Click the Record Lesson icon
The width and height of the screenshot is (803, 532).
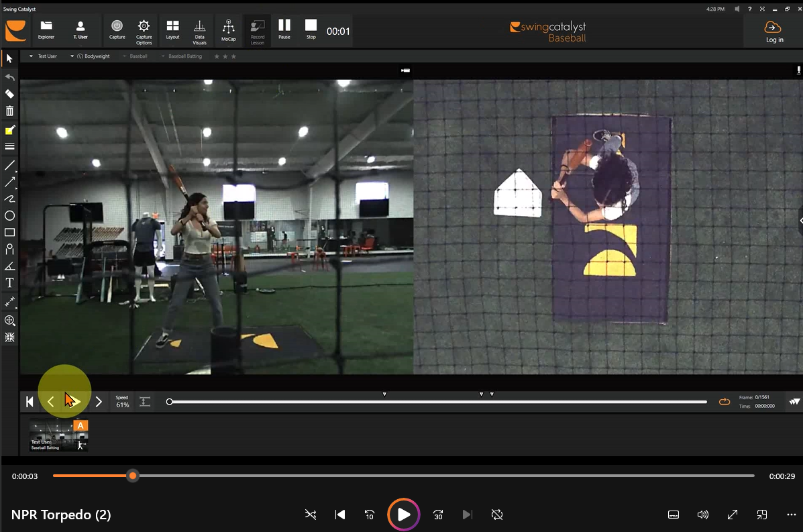(x=258, y=32)
